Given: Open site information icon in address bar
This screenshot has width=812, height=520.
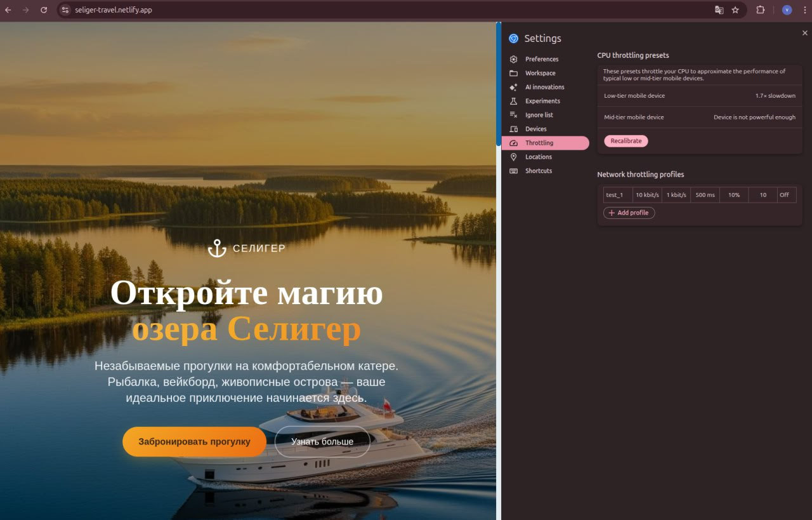Looking at the screenshot, I should 65,10.
